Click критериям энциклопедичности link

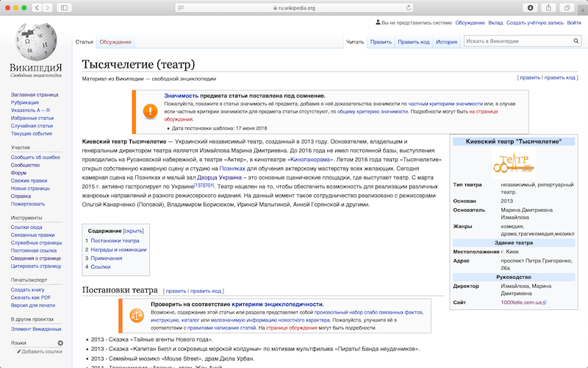click(277, 304)
